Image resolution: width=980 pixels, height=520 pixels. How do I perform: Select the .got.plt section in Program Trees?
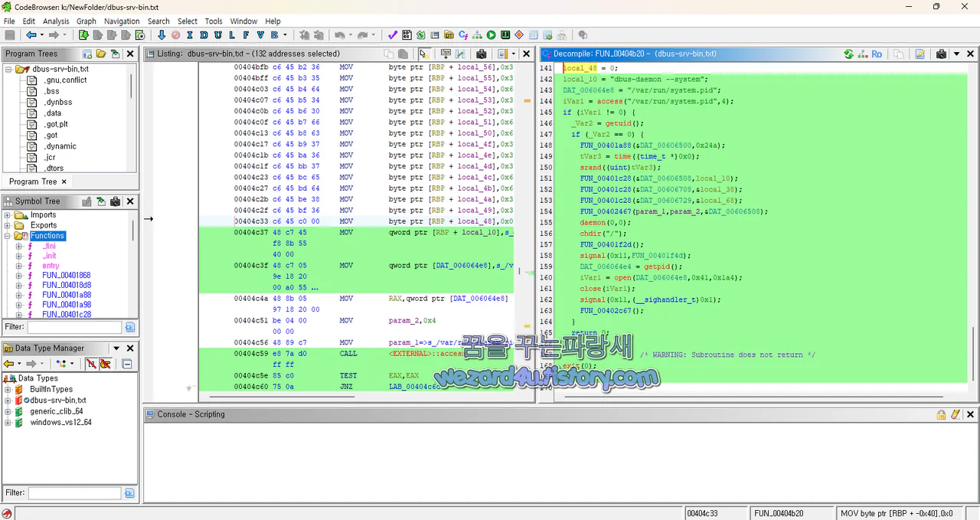[56, 124]
